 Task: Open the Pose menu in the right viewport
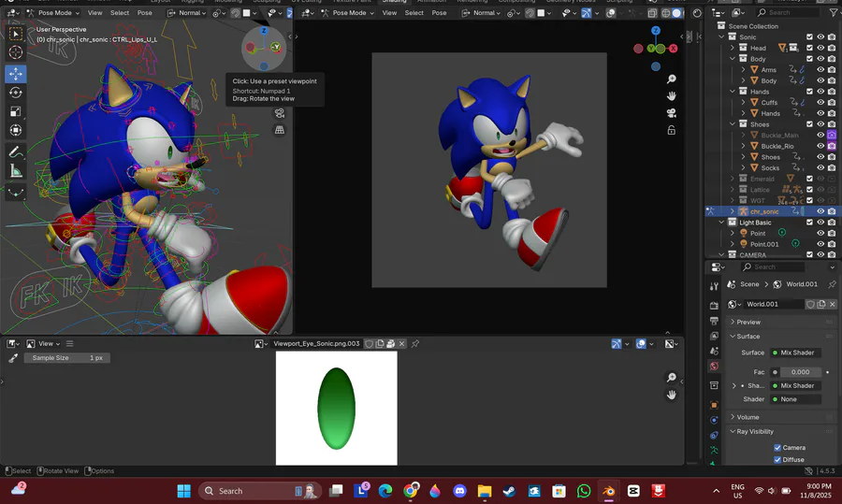click(440, 13)
